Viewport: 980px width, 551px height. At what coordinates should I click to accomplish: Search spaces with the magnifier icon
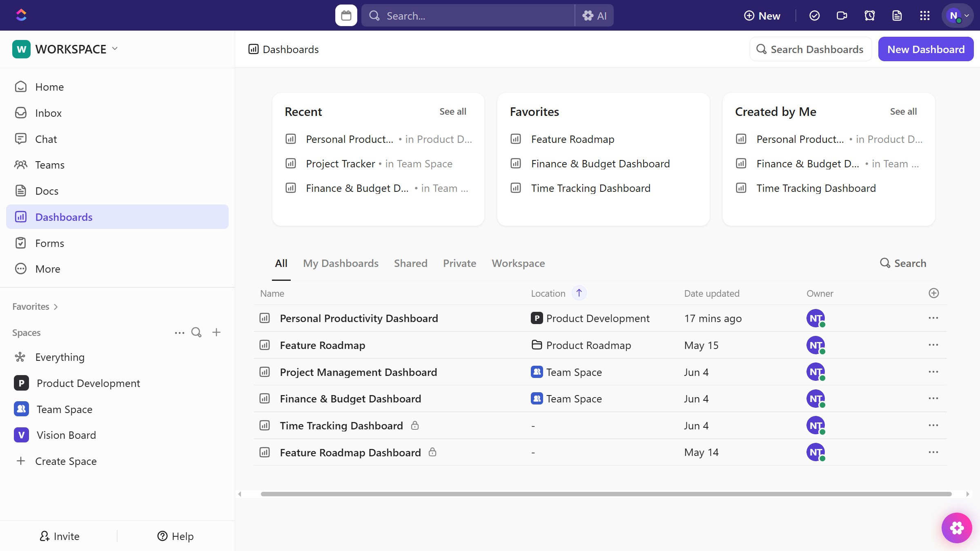[x=196, y=332]
